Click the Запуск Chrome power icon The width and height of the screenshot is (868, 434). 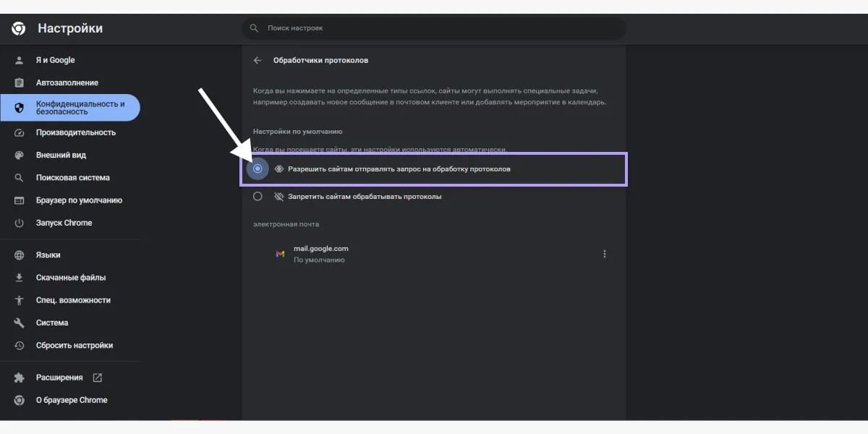pos(20,224)
